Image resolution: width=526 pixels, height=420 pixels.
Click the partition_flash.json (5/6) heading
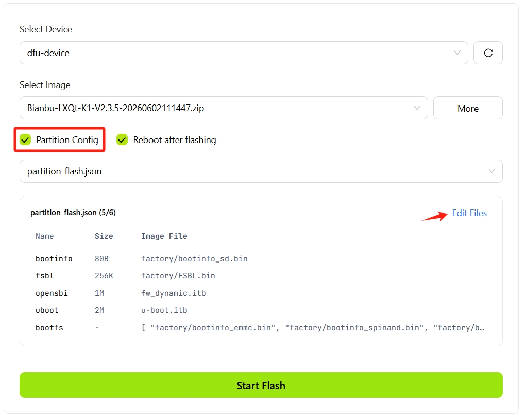coord(73,213)
